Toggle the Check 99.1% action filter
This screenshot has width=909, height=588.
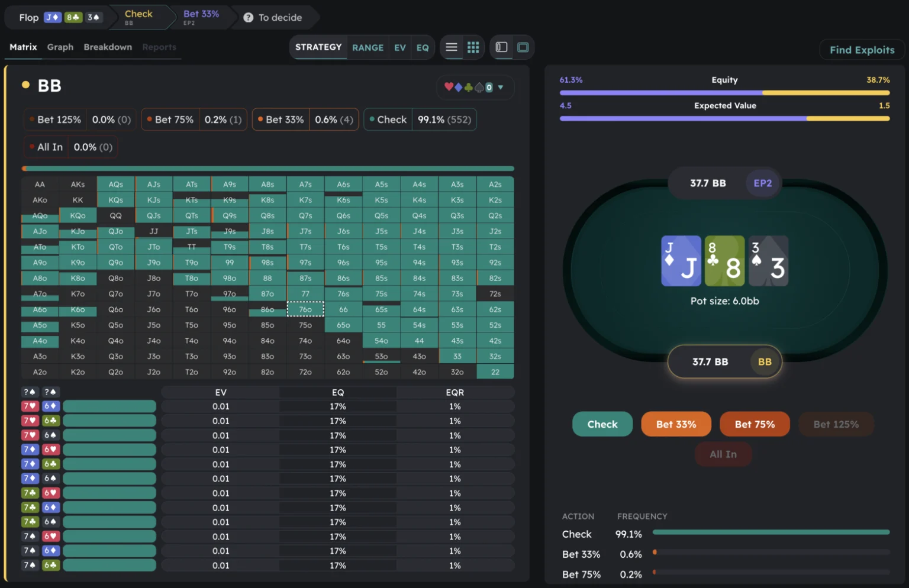click(420, 119)
